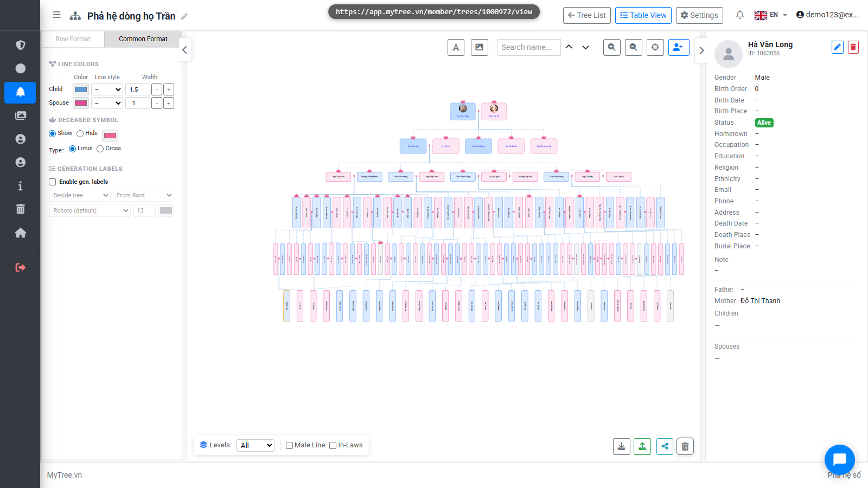
Task: Collapse left format panel chevron
Action: (184, 50)
